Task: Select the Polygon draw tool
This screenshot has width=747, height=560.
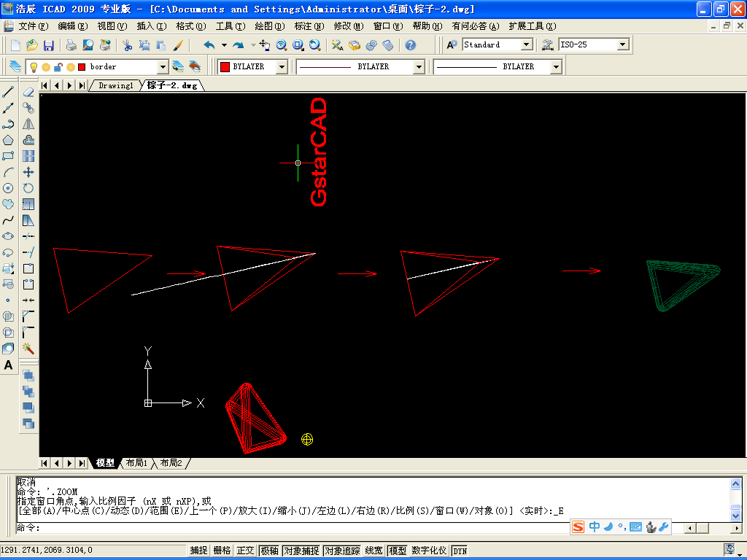Action: [8, 140]
